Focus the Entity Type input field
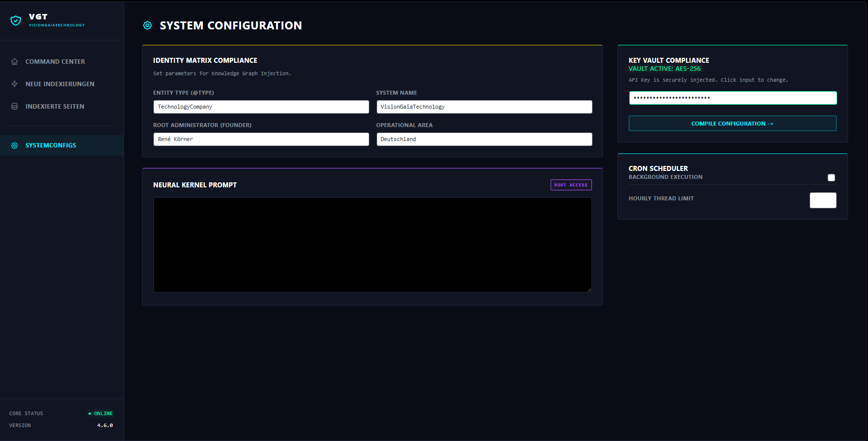The width and height of the screenshot is (868, 441). [261, 107]
